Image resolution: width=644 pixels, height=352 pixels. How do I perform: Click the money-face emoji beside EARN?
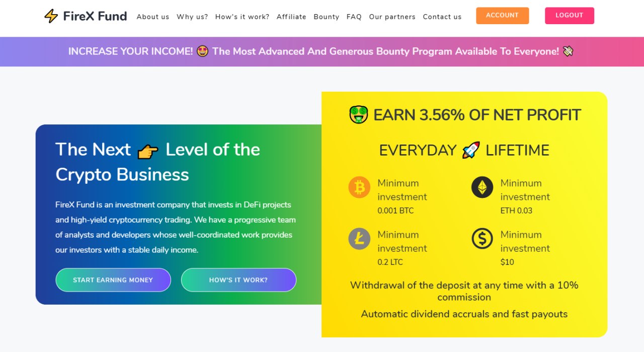point(359,115)
